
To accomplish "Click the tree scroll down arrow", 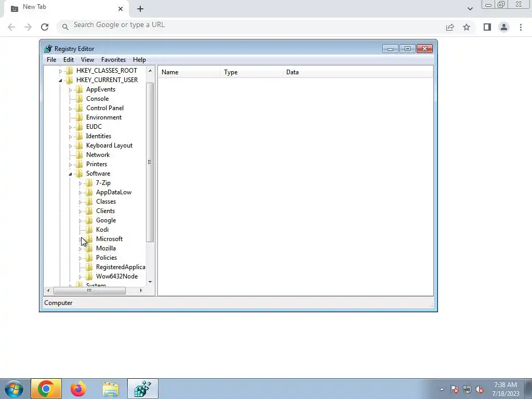I will point(150,282).
